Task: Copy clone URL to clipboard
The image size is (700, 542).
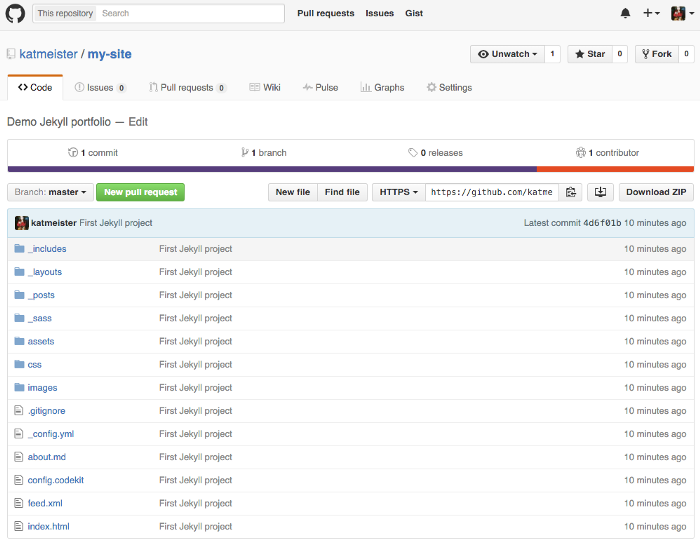Action: tap(570, 192)
